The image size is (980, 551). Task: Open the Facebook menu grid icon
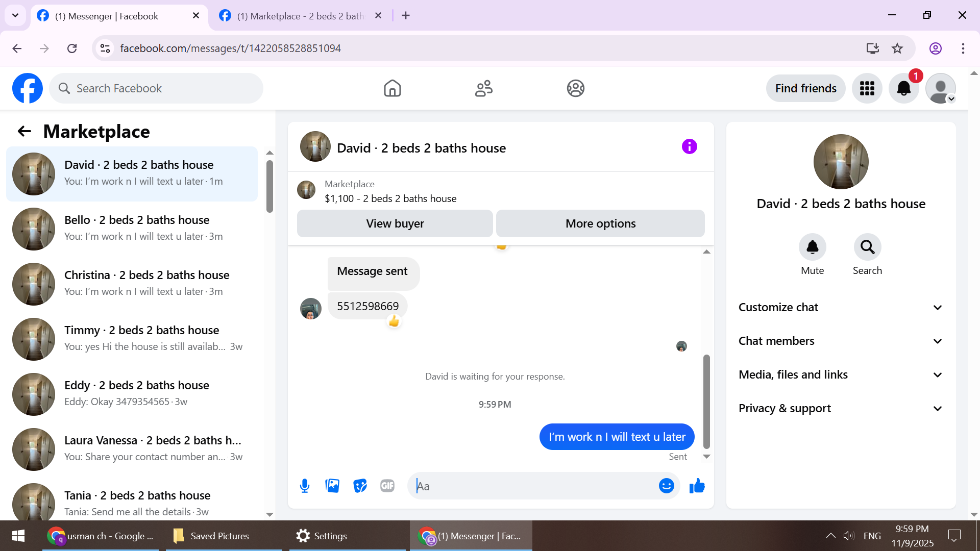867,88
